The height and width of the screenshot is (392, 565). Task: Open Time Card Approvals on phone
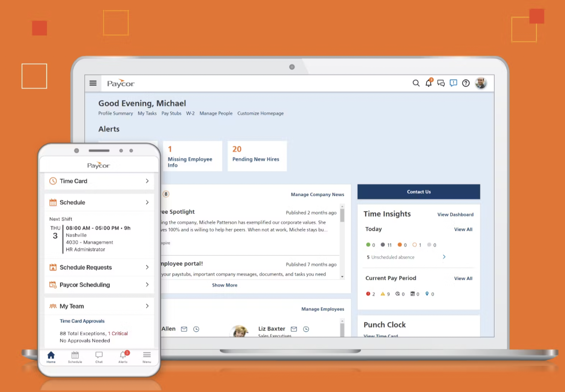tap(82, 321)
